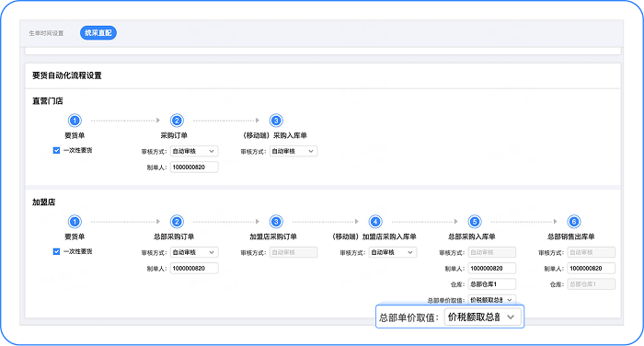Toggle 一次性要货 checkbox under 加盟店
Image resolution: width=644 pixels, height=346 pixels.
coord(57,251)
